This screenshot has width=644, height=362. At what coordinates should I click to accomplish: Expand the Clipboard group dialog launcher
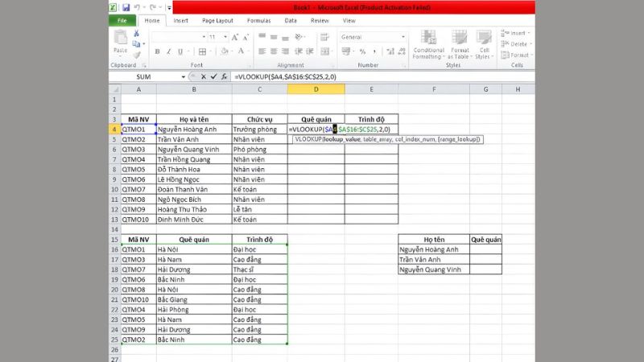coord(144,65)
